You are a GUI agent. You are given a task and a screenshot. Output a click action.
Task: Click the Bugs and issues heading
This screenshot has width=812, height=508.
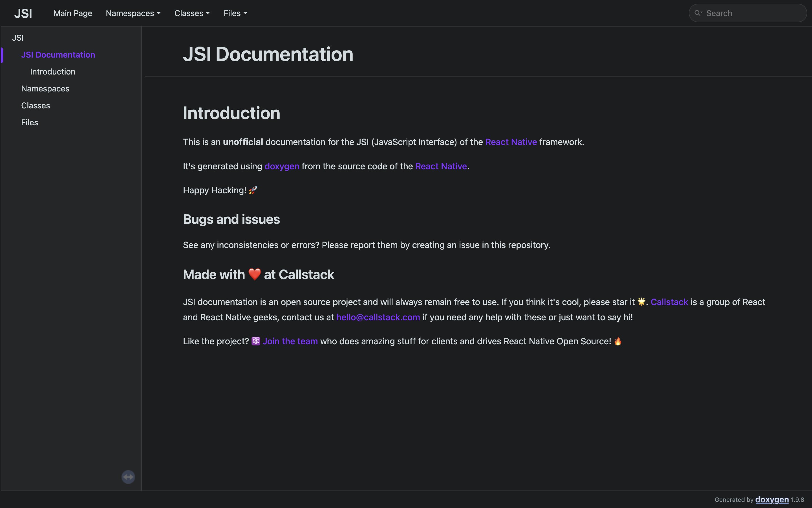(x=231, y=219)
